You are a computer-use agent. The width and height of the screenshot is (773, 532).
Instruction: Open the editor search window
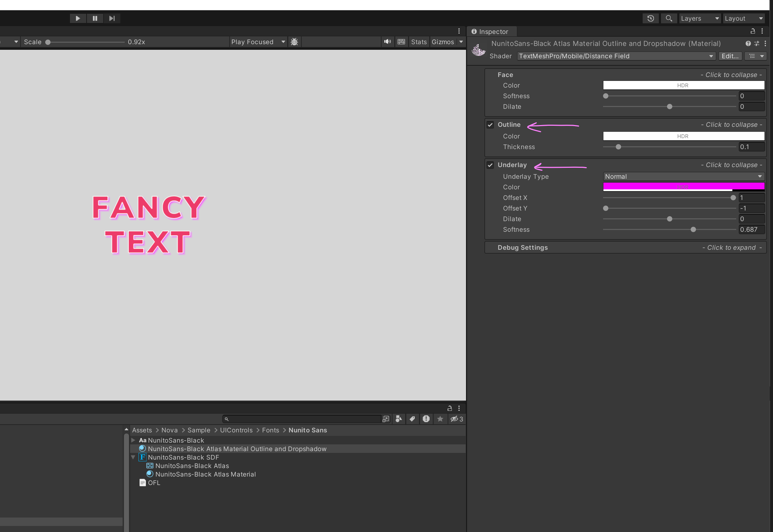click(x=668, y=18)
